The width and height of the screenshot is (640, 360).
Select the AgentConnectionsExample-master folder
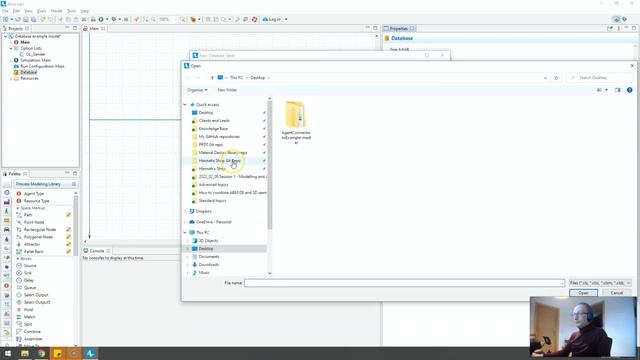click(x=296, y=122)
